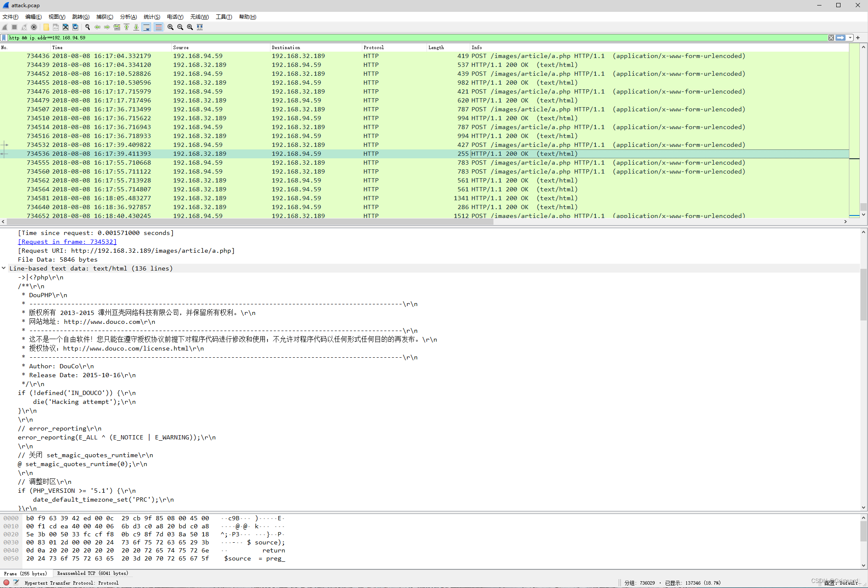Screen dimensions: 868x588
Task: Open the 电话(Y) menu
Action: [175, 17]
